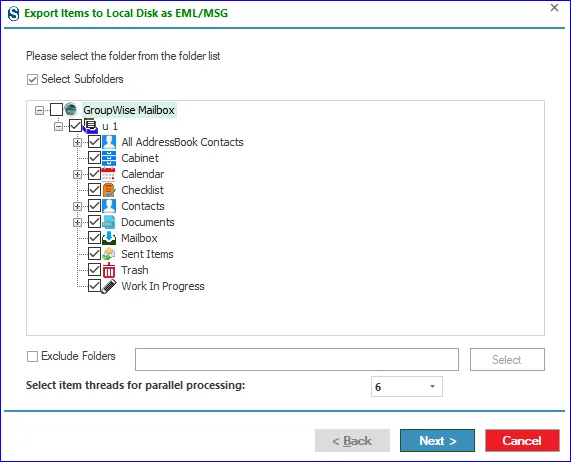Click the All AddressBook Contacts person icon
This screenshot has width=571, height=462.
click(109, 142)
